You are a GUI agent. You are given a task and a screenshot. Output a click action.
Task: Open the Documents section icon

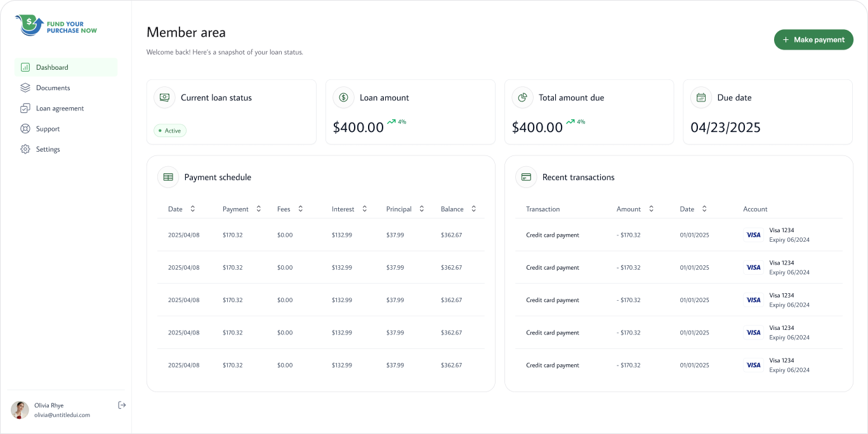[25, 88]
